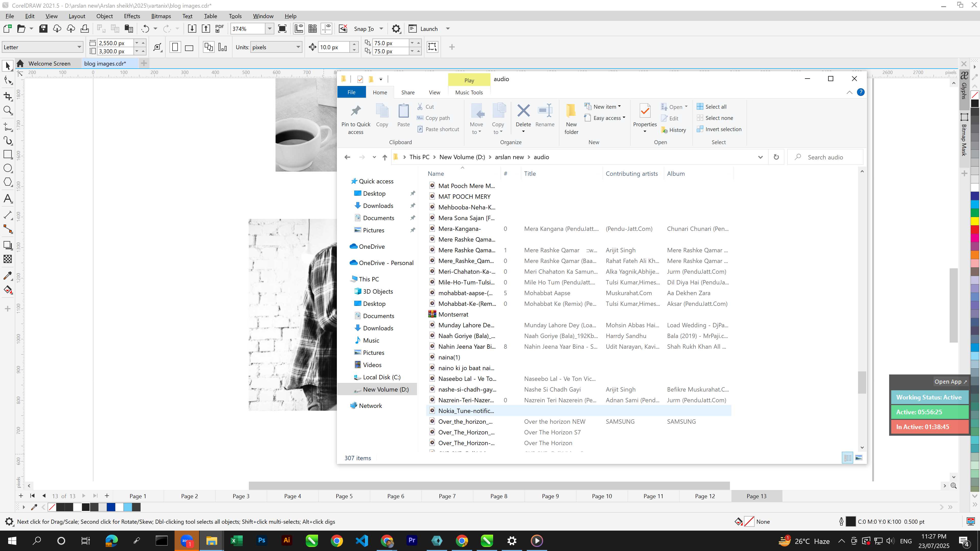Click Invert selection button
Viewport: 980px width, 551px height.
(719, 129)
